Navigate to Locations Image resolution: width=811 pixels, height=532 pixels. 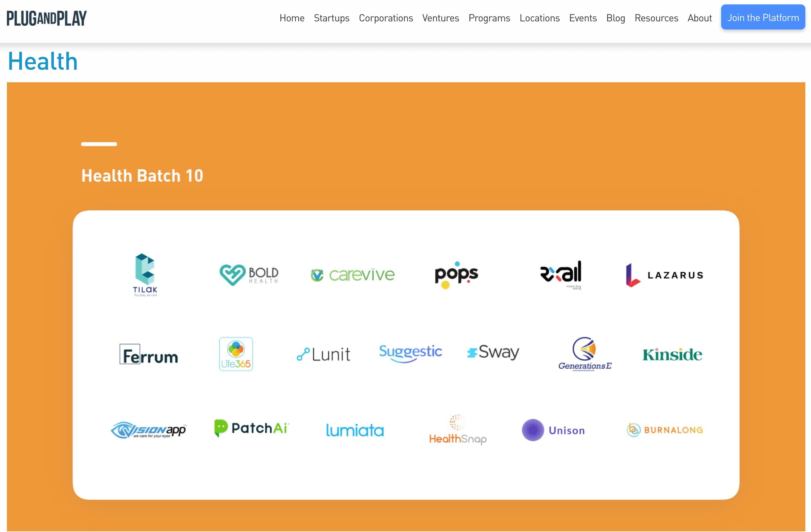[540, 18]
